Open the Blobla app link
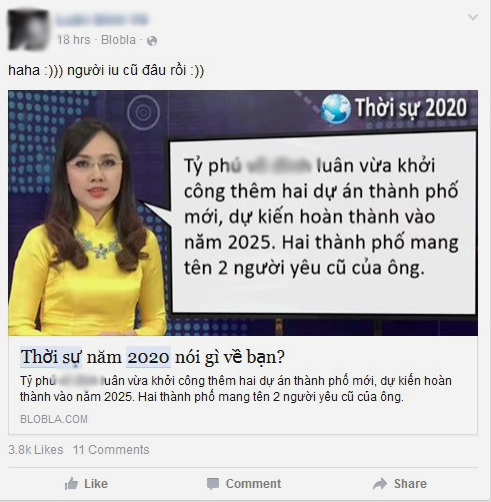 pyautogui.click(x=118, y=40)
